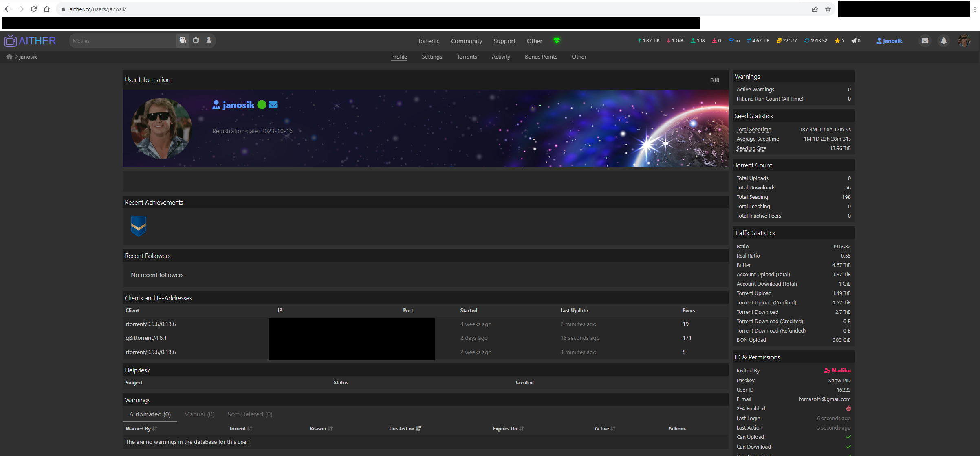Select the Manual (0) warnings tab

click(x=199, y=414)
